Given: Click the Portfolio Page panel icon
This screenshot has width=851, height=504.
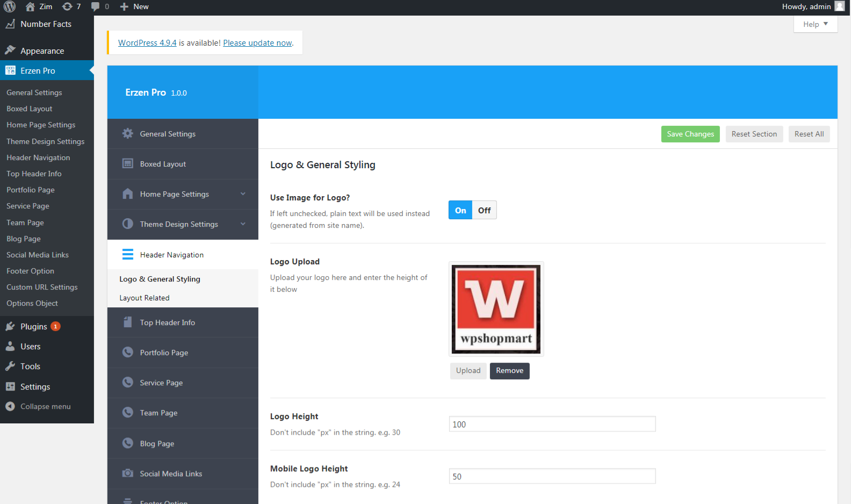Looking at the screenshot, I should [x=128, y=352].
